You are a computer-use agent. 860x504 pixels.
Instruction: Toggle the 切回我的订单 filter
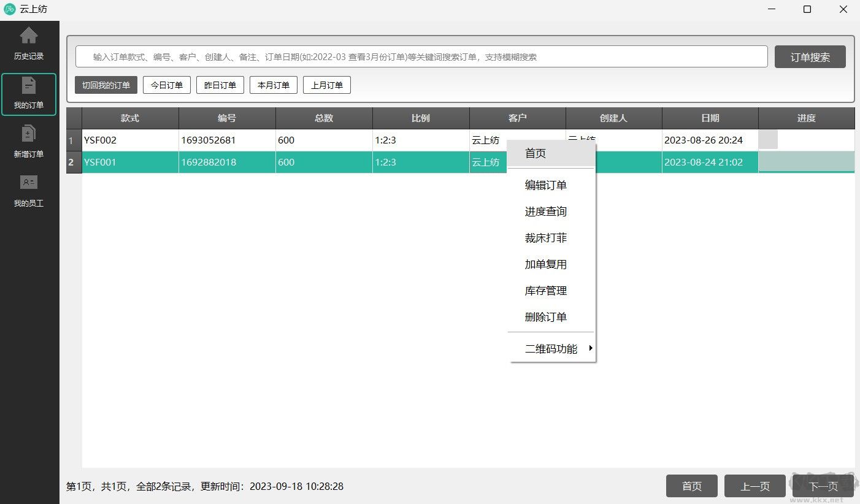[x=106, y=85]
